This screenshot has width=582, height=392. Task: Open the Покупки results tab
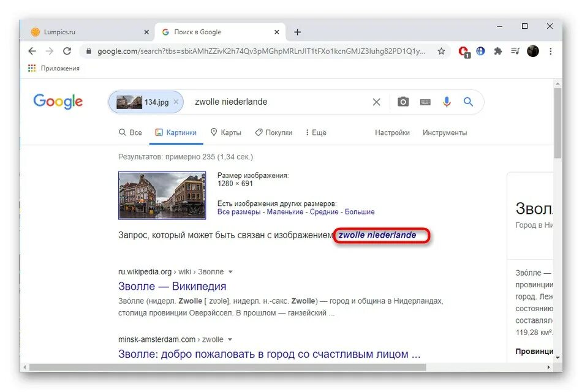pyautogui.click(x=274, y=132)
